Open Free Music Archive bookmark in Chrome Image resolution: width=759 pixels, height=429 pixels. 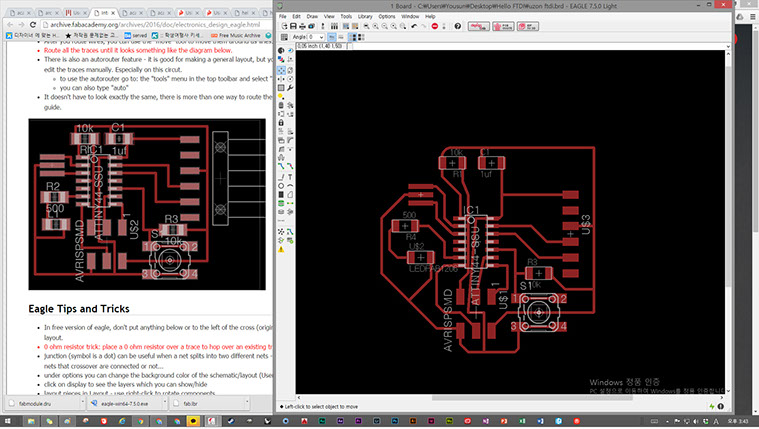point(235,35)
